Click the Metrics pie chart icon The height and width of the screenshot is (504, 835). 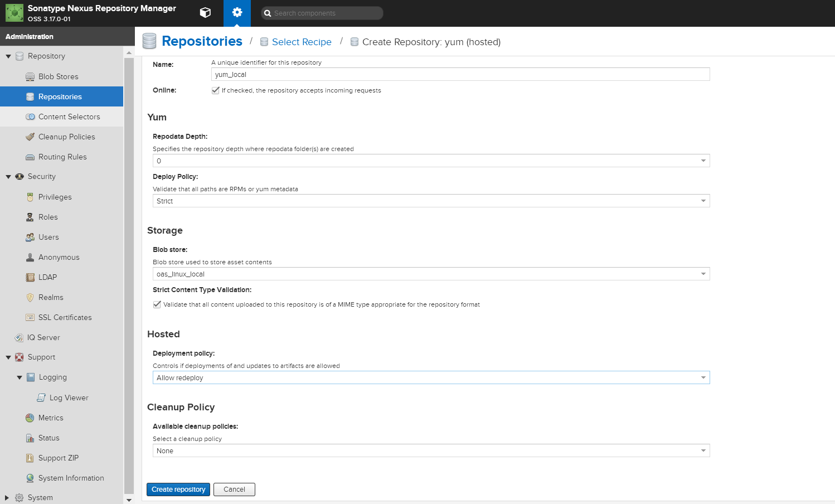click(30, 418)
